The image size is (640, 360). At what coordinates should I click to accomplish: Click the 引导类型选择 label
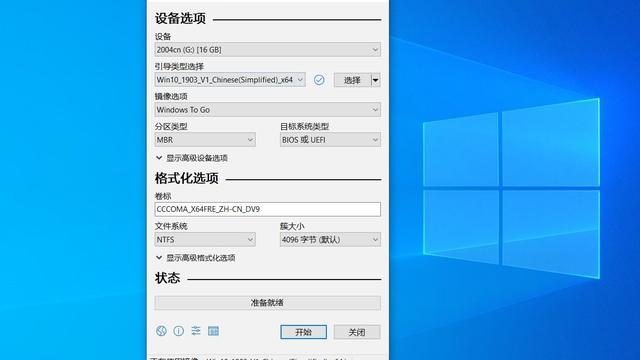coord(179,67)
